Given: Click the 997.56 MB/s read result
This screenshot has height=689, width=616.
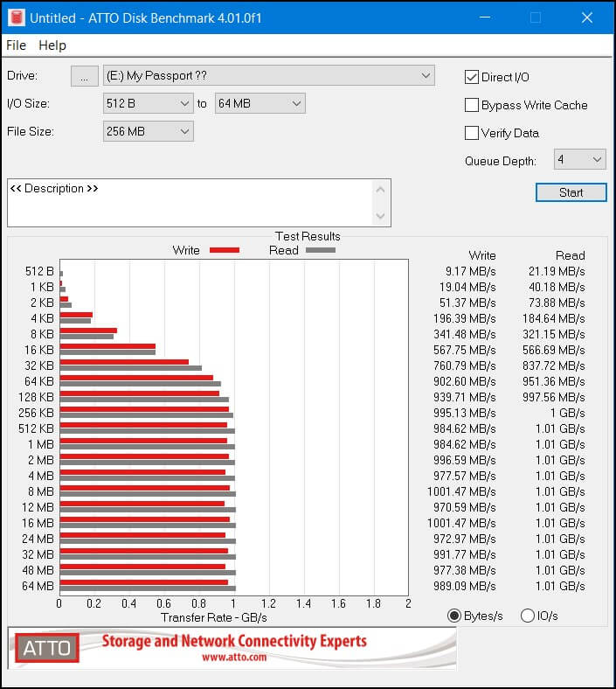Looking at the screenshot, I should [x=554, y=397].
